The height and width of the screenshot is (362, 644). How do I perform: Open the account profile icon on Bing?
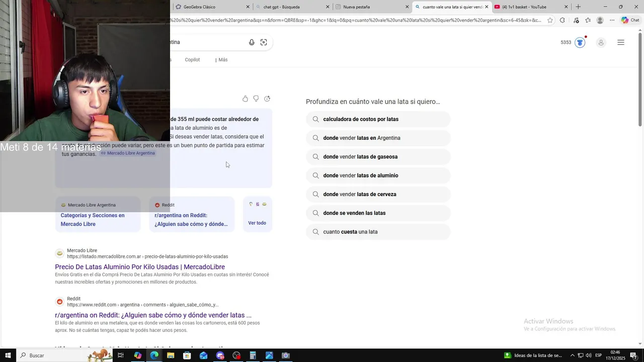(x=601, y=42)
